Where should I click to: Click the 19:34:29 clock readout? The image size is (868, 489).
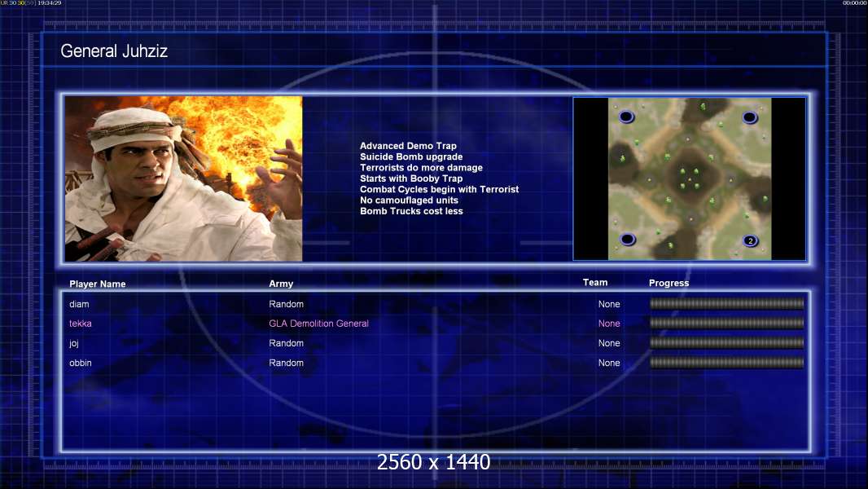click(50, 2)
